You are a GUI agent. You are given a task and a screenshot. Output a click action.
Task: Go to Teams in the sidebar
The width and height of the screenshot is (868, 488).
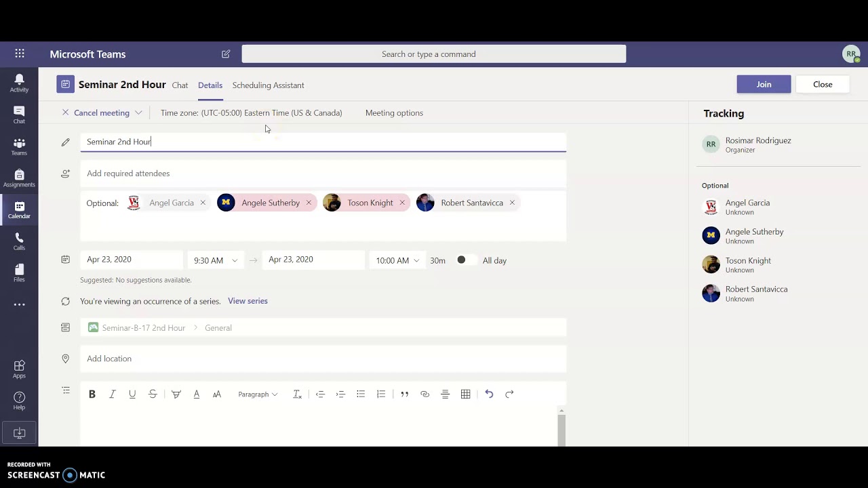tap(19, 147)
